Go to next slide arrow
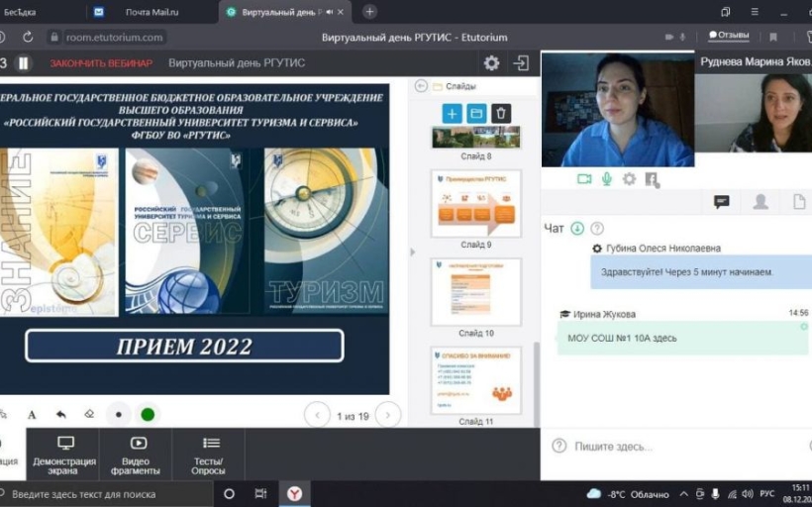Image resolution: width=812 pixels, height=507 pixels. click(388, 415)
